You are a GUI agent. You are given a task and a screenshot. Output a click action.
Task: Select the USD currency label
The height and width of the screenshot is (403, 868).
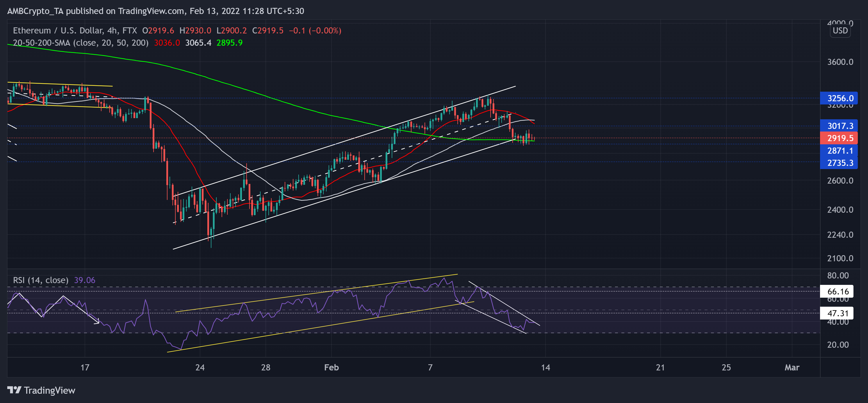pos(840,31)
